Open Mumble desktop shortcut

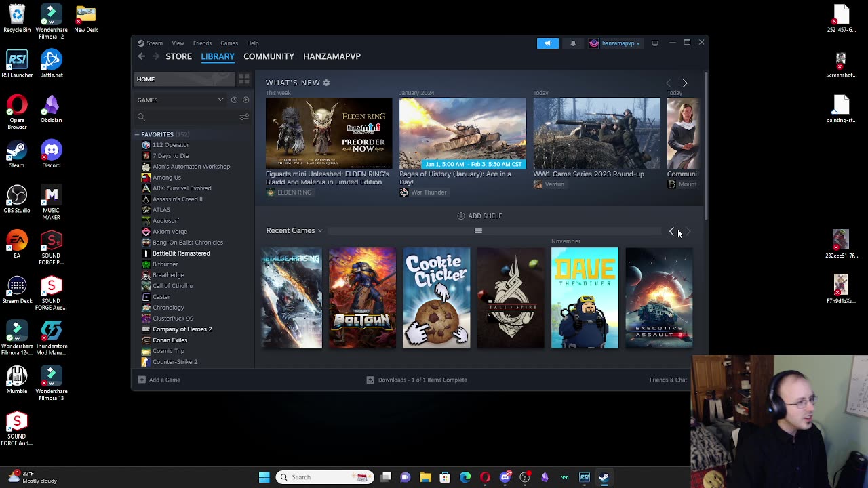coord(17,380)
